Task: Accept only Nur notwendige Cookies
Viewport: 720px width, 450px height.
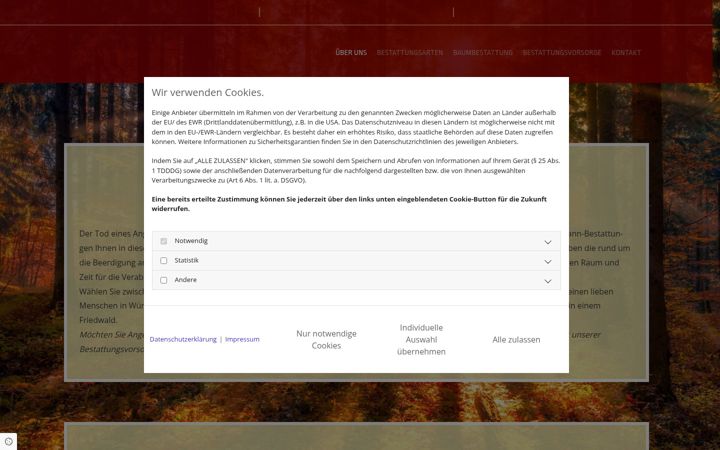Action: click(x=326, y=339)
